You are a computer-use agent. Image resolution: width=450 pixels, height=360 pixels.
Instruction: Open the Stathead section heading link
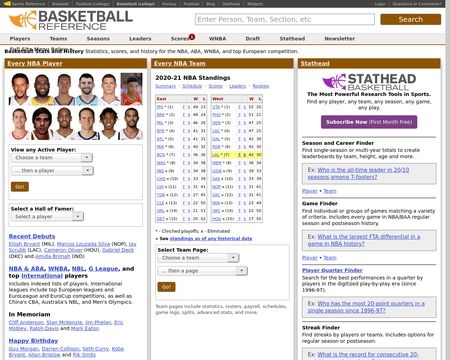(x=315, y=63)
